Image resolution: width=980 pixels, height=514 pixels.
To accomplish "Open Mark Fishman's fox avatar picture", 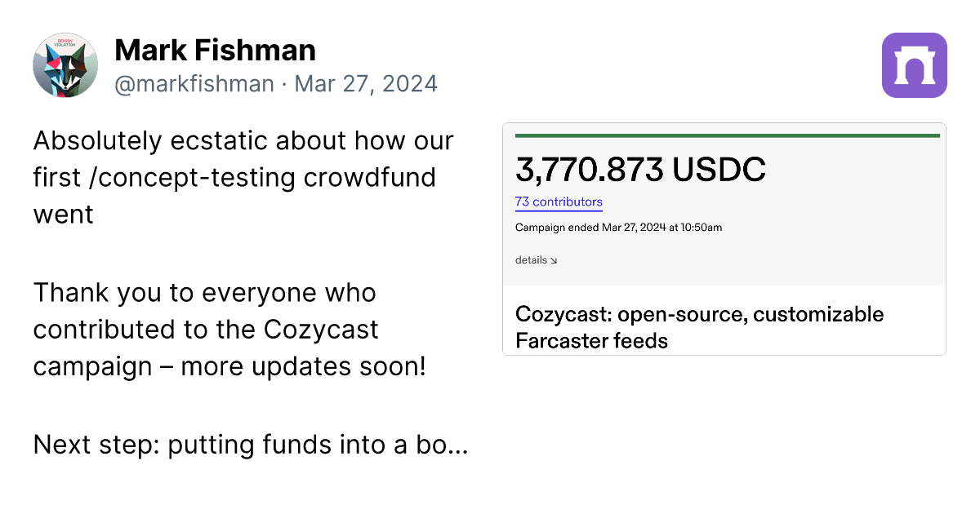I will click(x=65, y=65).
